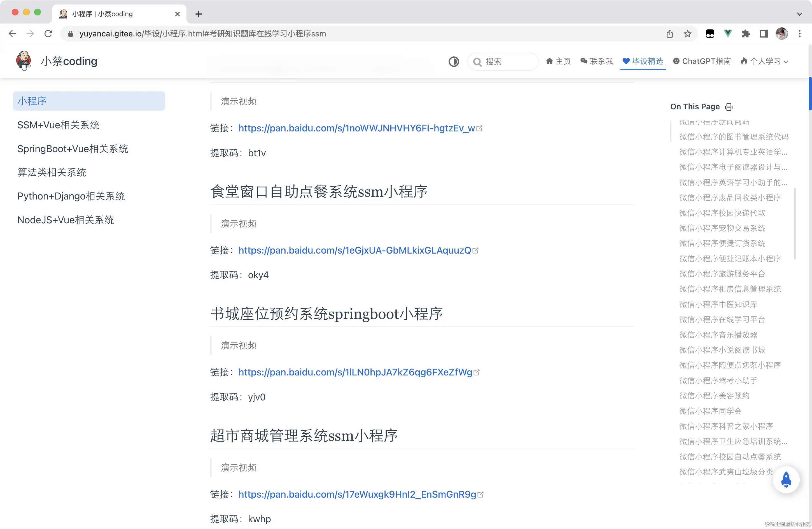Jump to 微信小程序宠物交易系统
This screenshot has width=812, height=529.
click(722, 228)
